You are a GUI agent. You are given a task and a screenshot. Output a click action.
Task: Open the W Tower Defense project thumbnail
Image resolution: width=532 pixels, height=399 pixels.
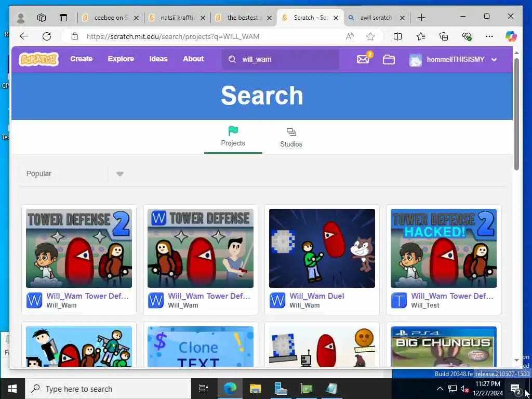coord(200,248)
